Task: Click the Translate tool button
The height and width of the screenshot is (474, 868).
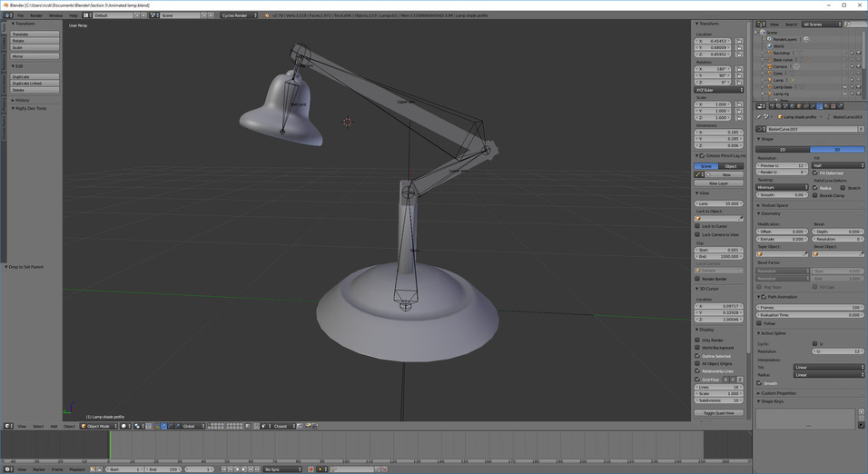Action: click(35, 35)
